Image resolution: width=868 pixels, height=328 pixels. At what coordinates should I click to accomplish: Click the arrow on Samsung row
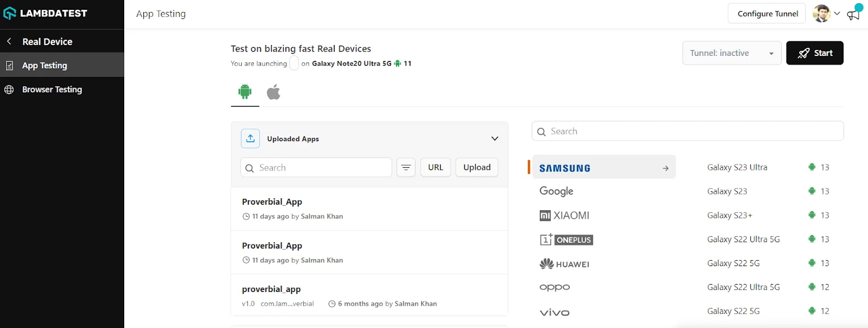coord(666,168)
